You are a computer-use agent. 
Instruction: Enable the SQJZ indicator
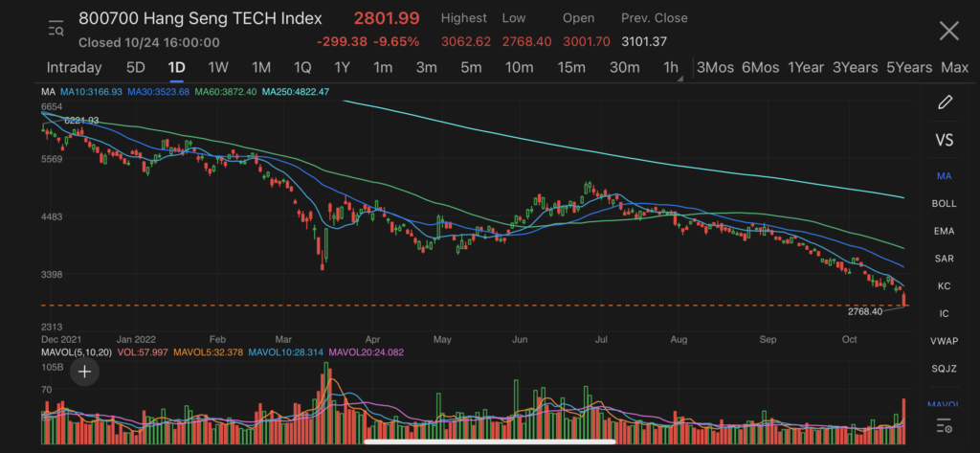coord(944,369)
